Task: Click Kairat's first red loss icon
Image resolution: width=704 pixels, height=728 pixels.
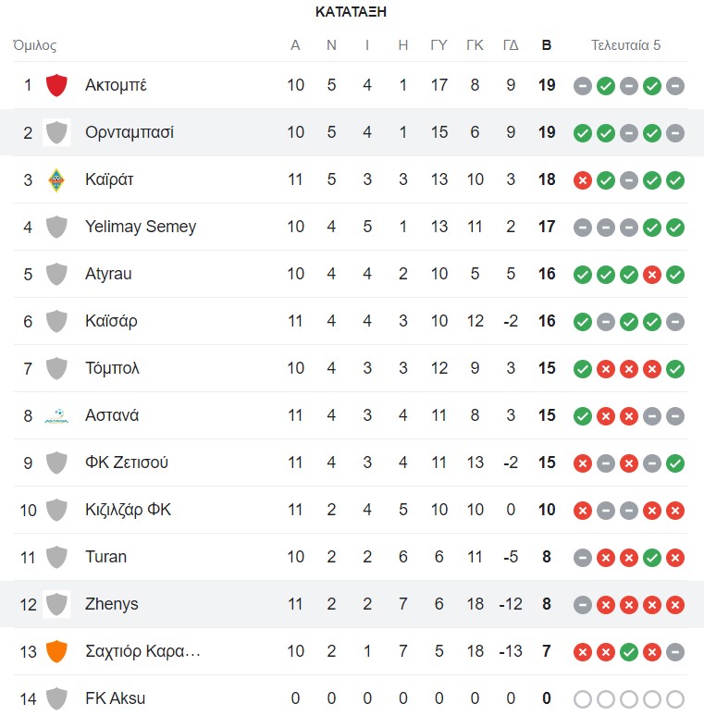Action: click(x=583, y=179)
